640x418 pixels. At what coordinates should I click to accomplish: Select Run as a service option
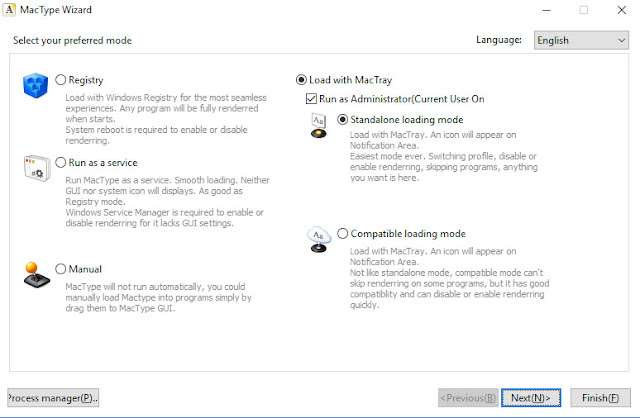pyautogui.click(x=60, y=162)
